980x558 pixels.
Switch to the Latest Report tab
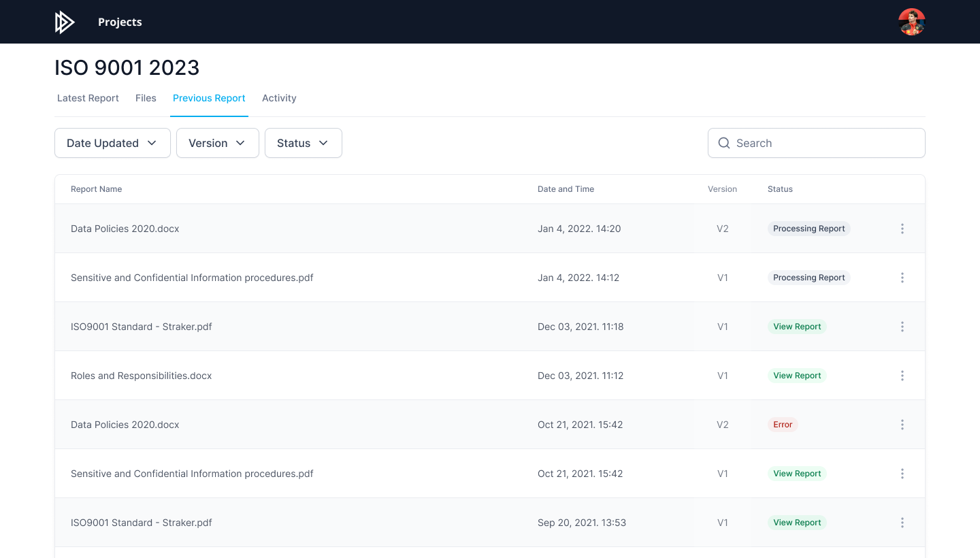(x=88, y=98)
